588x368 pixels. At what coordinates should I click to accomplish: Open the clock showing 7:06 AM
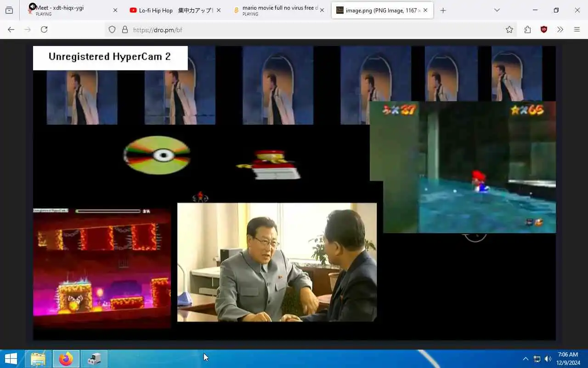(x=568, y=359)
